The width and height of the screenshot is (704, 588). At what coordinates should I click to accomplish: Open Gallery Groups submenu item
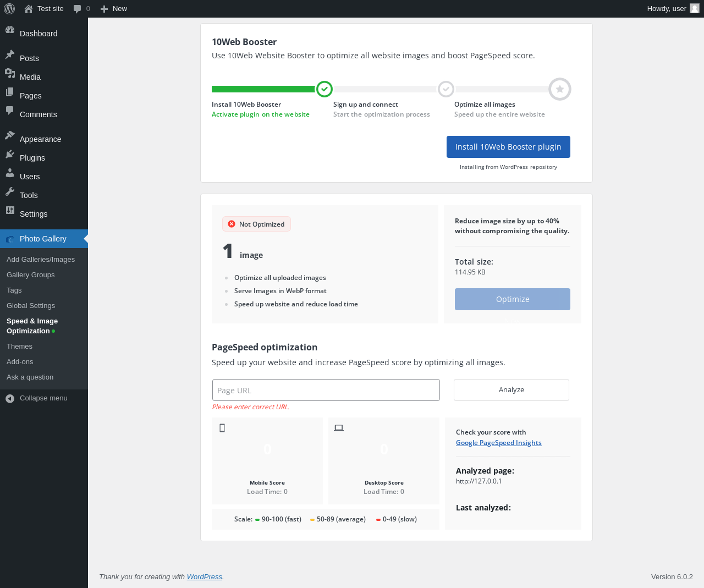point(31,275)
